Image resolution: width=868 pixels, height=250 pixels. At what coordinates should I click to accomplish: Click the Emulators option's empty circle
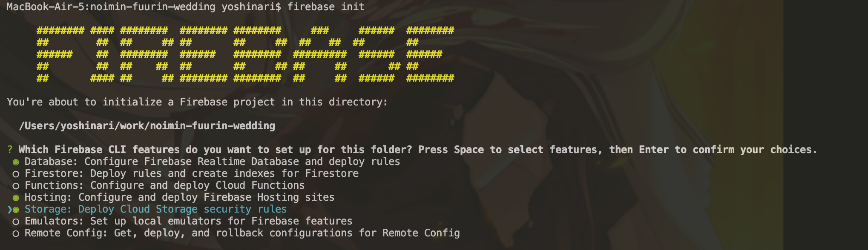(x=16, y=222)
